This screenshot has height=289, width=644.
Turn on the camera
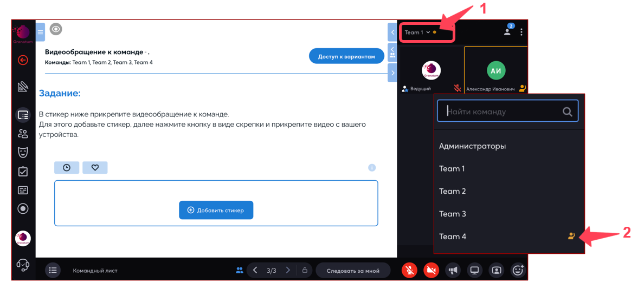coord(431,271)
